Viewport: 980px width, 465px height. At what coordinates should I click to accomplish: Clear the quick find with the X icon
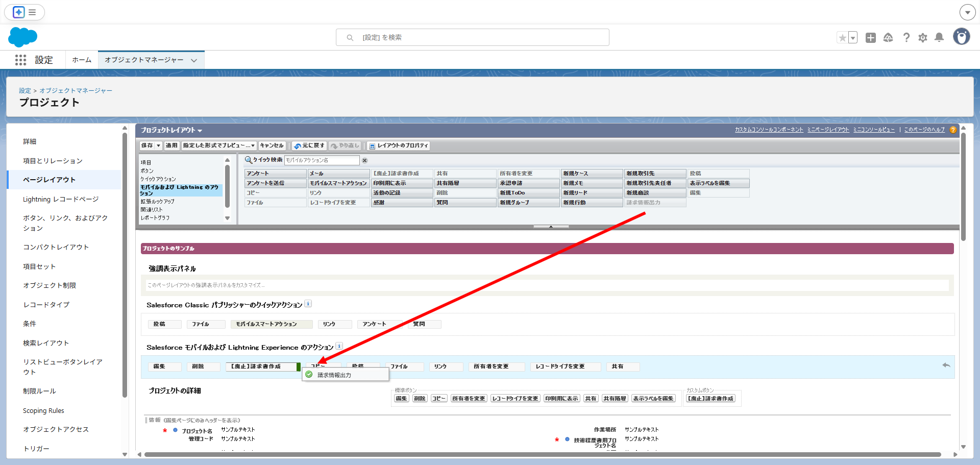[x=364, y=160]
